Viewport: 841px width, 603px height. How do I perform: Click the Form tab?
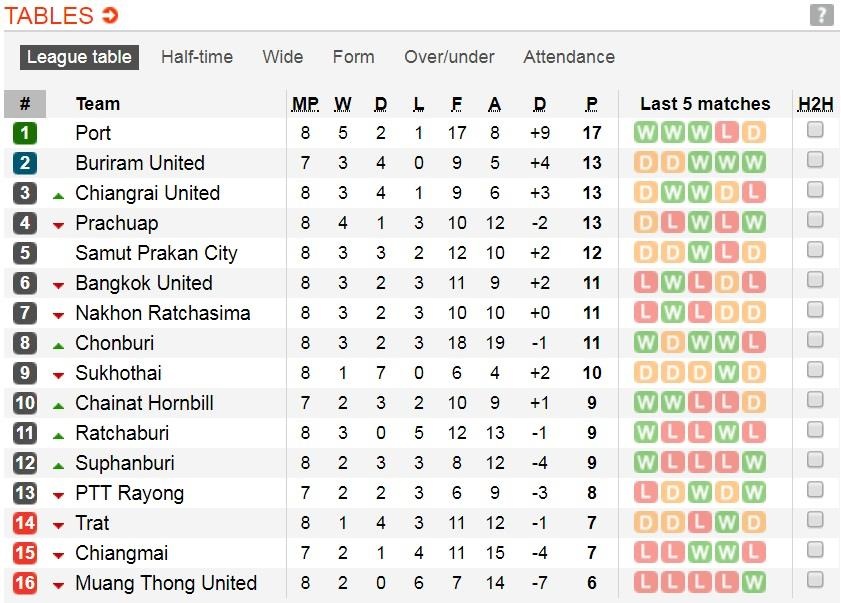coord(353,57)
